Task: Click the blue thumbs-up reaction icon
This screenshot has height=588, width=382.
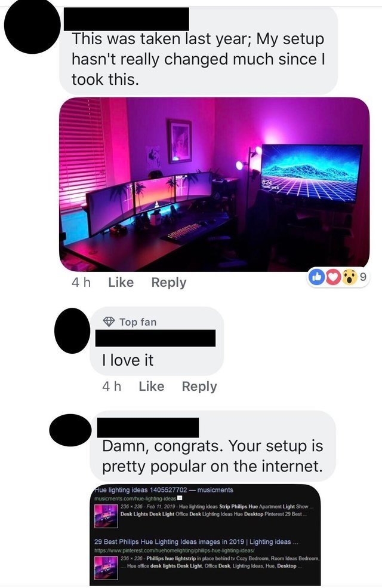Action: pos(317,277)
